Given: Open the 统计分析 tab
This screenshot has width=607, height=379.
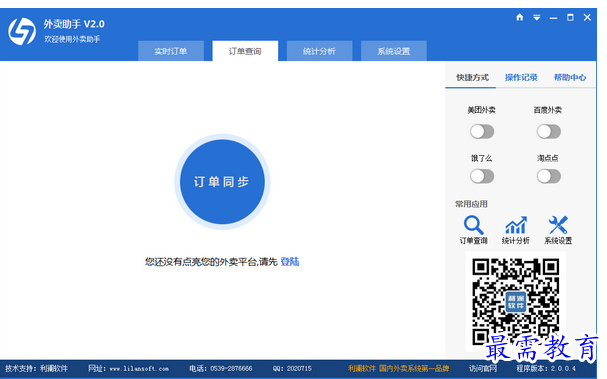Looking at the screenshot, I should (x=319, y=51).
